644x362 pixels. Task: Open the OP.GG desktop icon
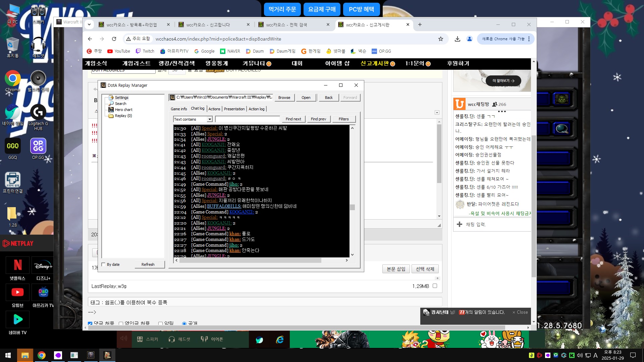point(38,149)
